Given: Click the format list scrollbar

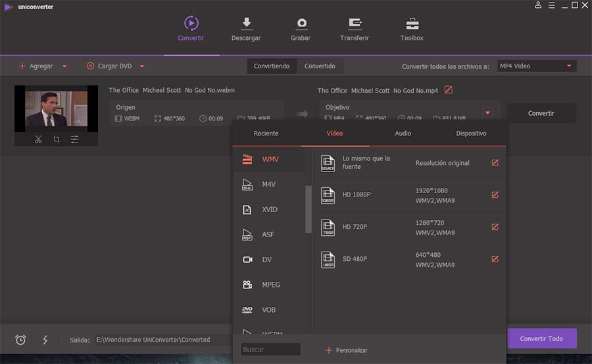Looking at the screenshot, I should pos(308,210).
